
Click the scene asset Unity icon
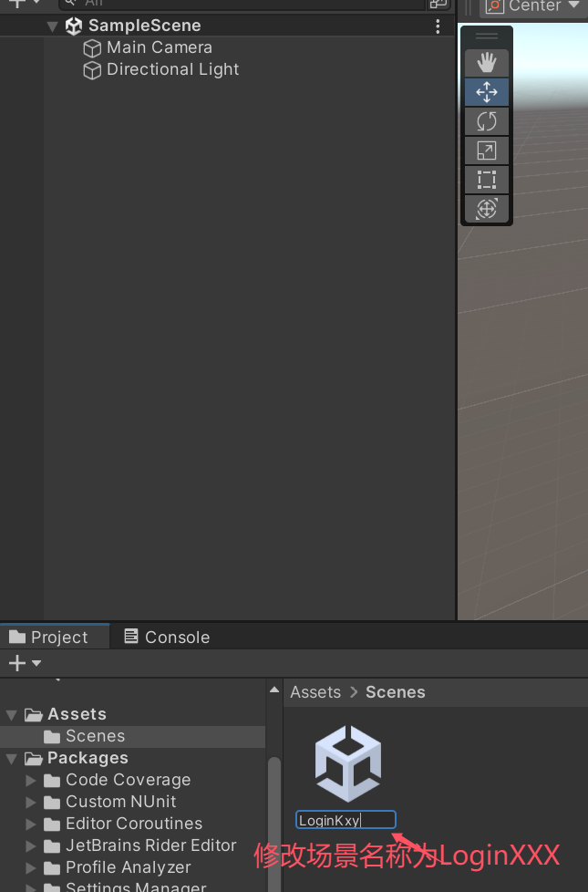(347, 764)
